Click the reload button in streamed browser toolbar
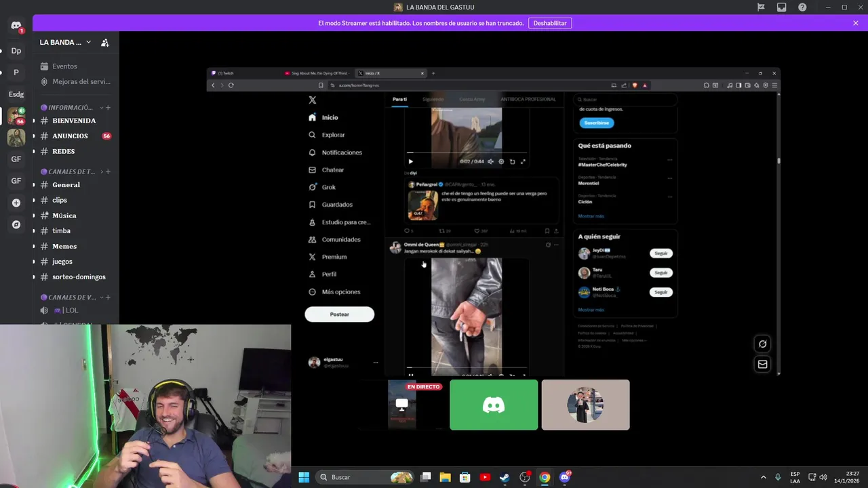Image resolution: width=868 pixels, height=488 pixels. 231,85
